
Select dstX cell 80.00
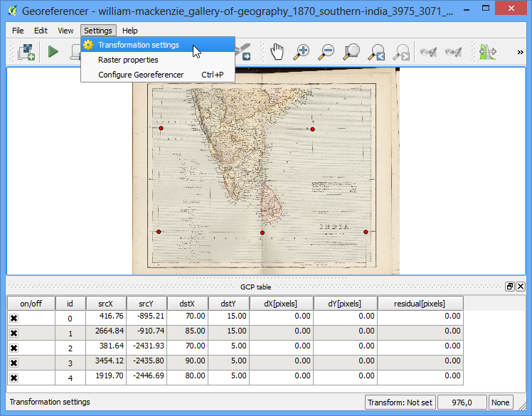click(x=187, y=378)
